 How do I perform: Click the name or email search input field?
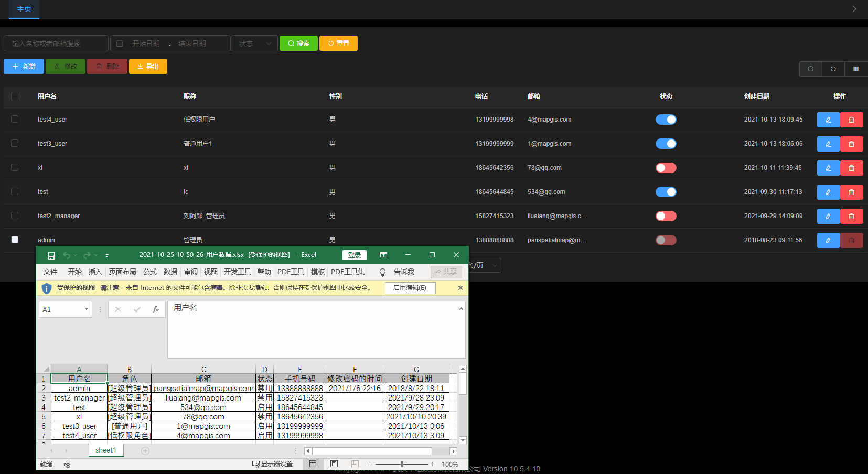tap(56, 44)
